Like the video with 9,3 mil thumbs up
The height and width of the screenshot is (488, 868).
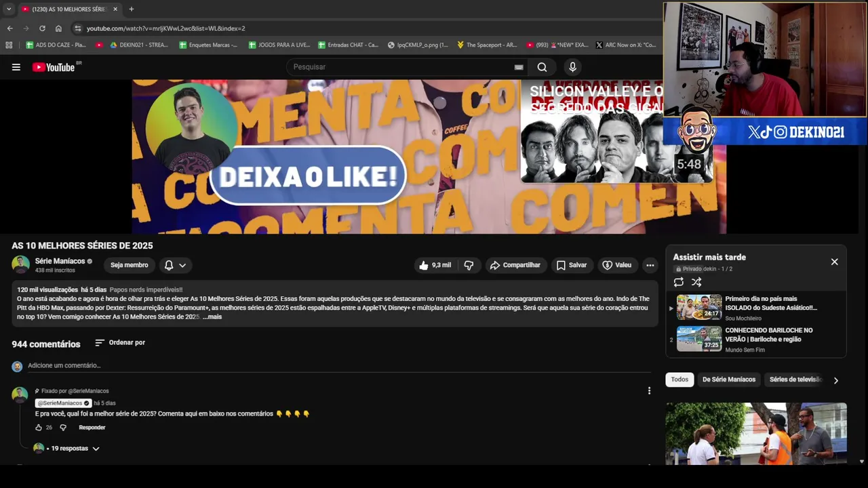[435, 265]
